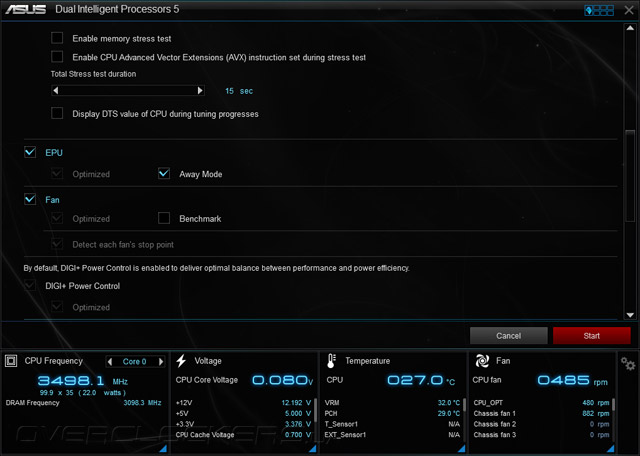Click the +5V 5.000 V reading
The height and width of the screenshot is (456, 640).
coord(298,414)
